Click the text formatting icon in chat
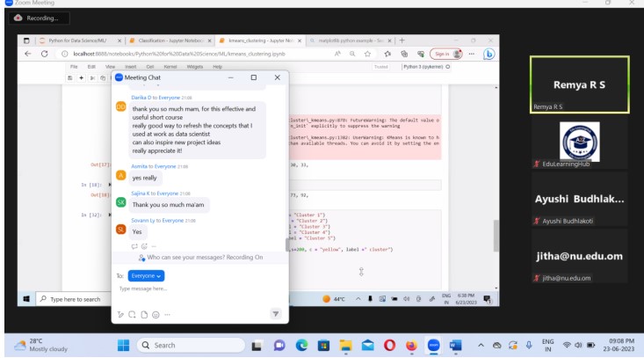Viewport: 644px width, 358px height. click(x=120, y=312)
